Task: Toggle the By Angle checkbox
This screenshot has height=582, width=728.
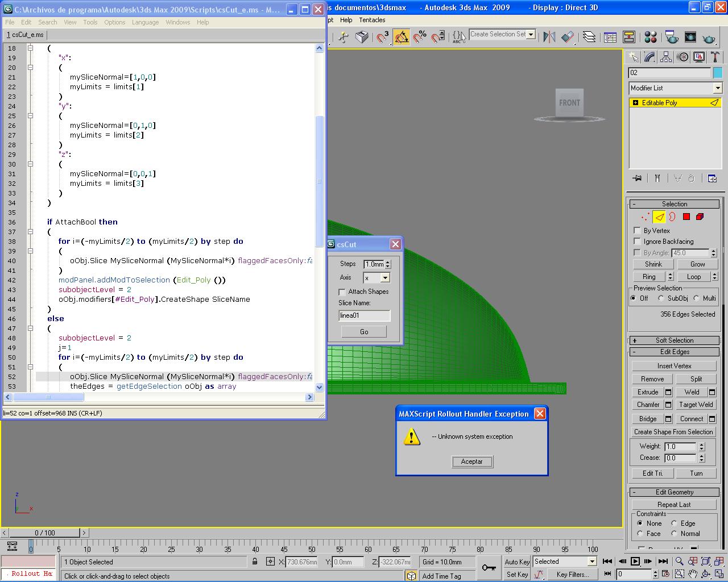Action: coord(637,252)
